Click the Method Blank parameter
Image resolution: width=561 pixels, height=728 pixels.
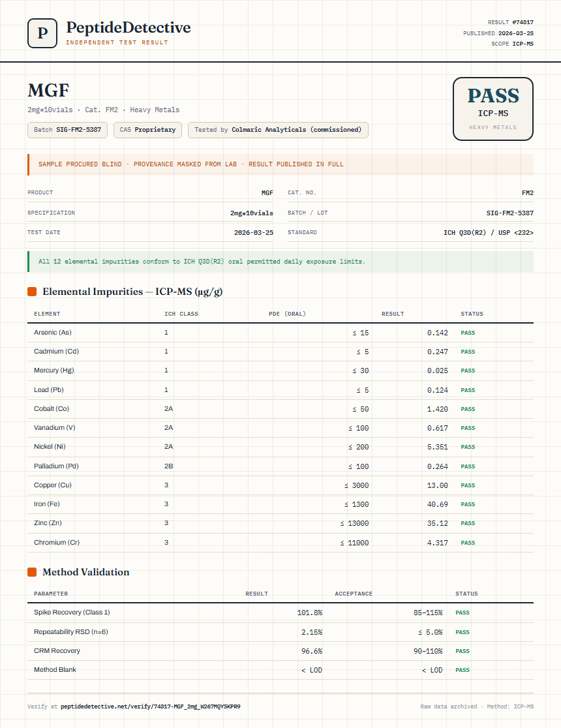pos(55,669)
